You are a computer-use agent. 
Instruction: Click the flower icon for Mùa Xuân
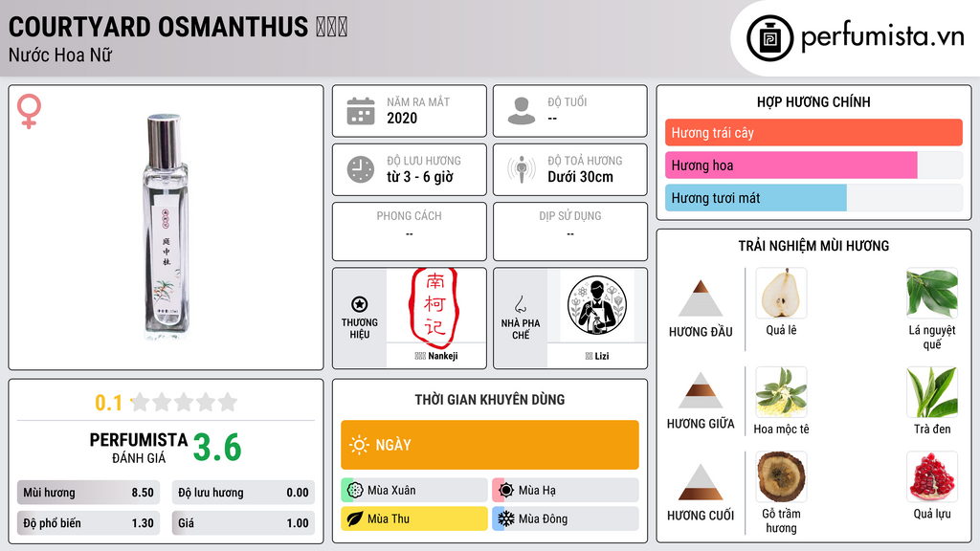tap(355, 491)
